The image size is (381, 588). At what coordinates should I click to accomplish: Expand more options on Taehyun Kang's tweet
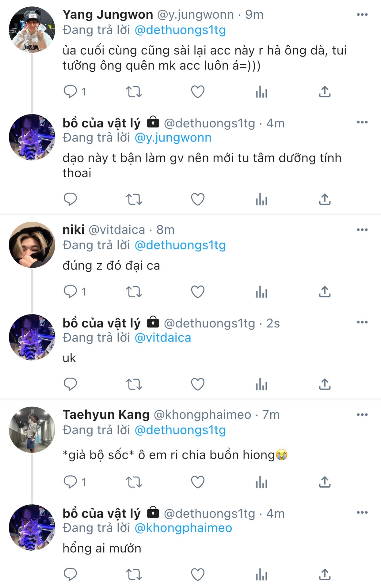click(362, 415)
